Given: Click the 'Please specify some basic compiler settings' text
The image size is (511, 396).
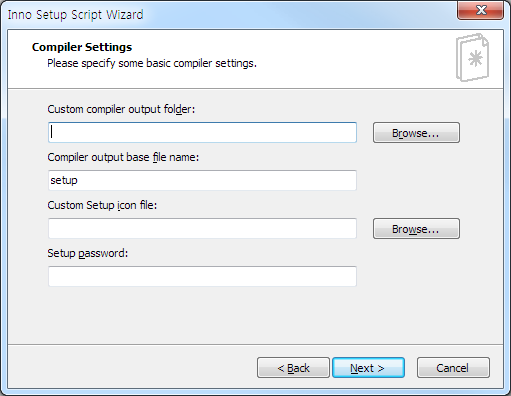Looking at the screenshot, I should click(x=152, y=63).
